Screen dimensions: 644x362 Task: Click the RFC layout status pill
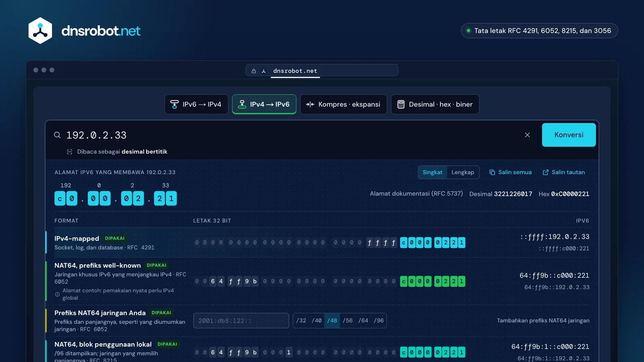pos(539,31)
